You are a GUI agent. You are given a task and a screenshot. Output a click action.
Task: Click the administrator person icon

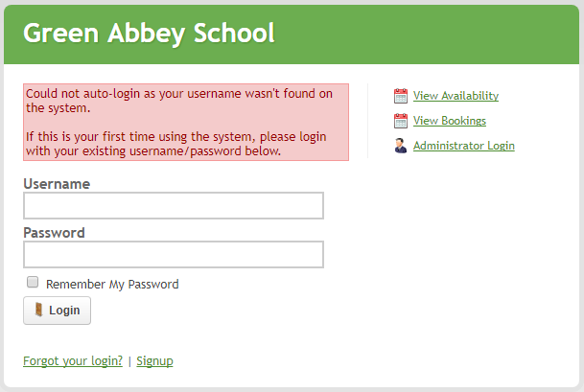coord(401,146)
